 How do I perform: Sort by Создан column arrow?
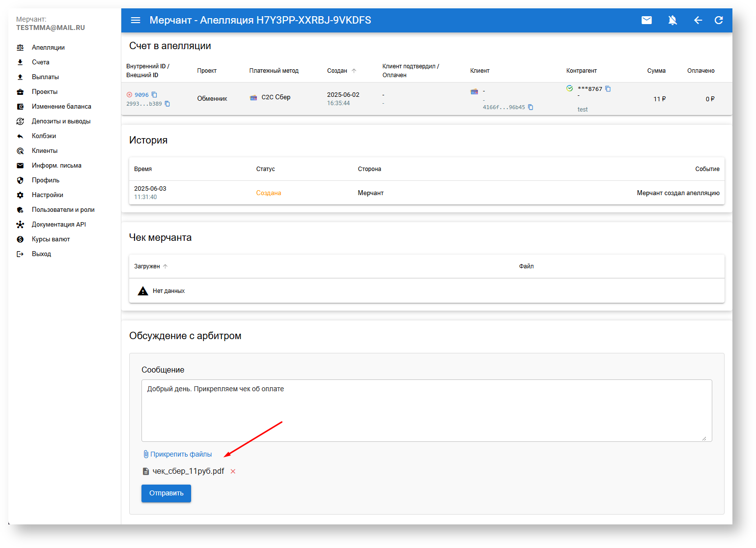coord(354,71)
